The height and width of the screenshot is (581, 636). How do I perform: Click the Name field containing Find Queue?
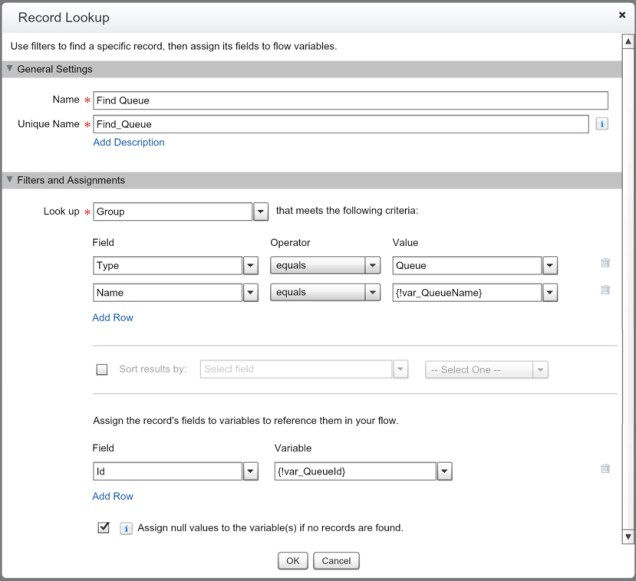[x=349, y=100]
